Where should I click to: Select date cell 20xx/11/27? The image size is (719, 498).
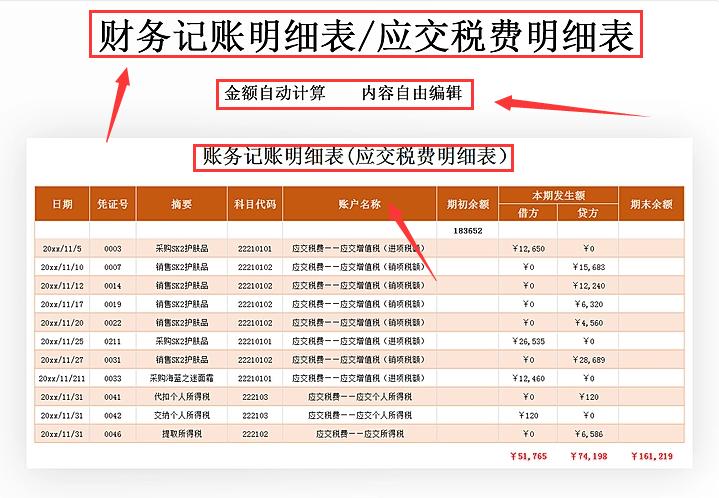click(x=62, y=360)
